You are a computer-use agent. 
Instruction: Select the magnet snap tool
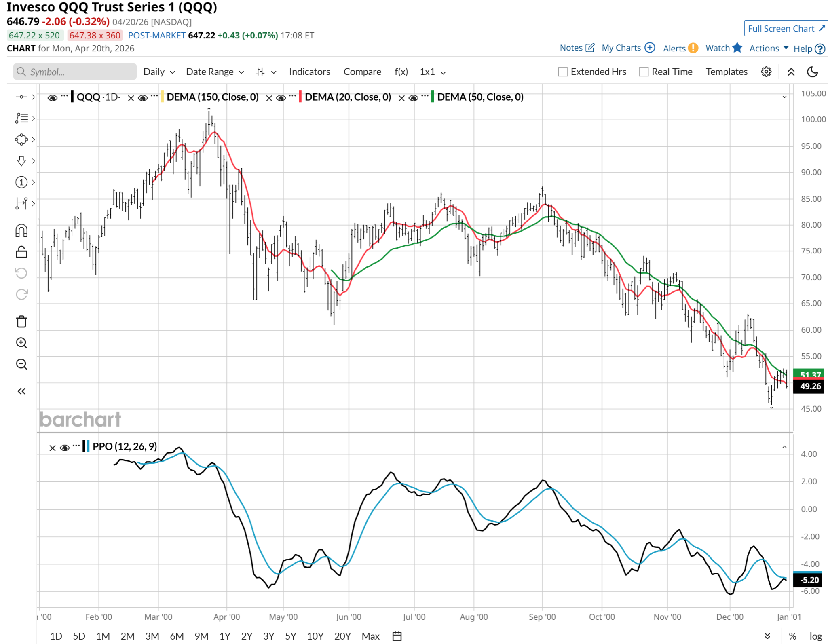pyautogui.click(x=21, y=231)
